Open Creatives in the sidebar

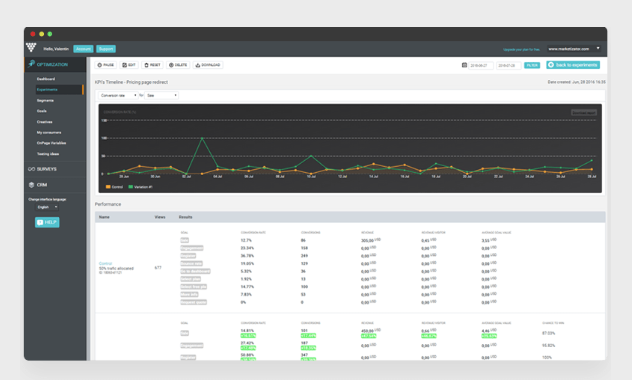click(x=44, y=122)
